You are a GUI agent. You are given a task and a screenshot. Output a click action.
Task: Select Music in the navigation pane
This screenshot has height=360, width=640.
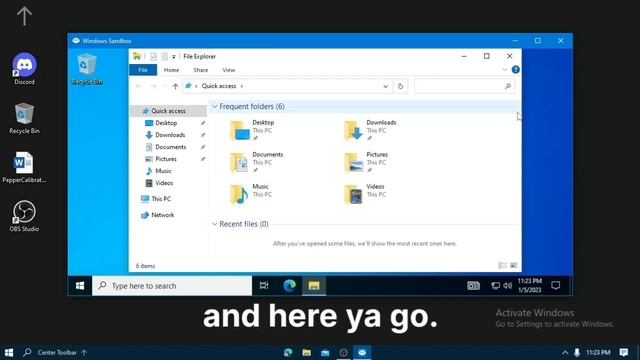coord(163,171)
